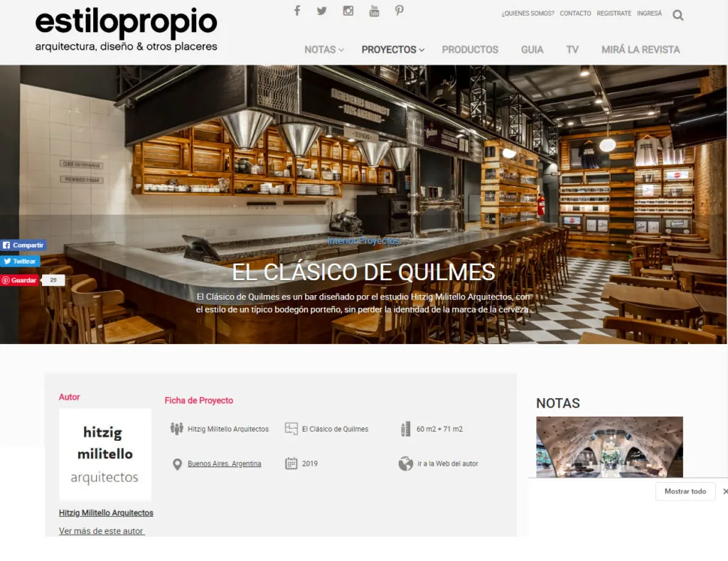This screenshot has height=561, width=728.
Task: Click the El Clásico de Quilmes project name in Ficha
Action: point(335,429)
